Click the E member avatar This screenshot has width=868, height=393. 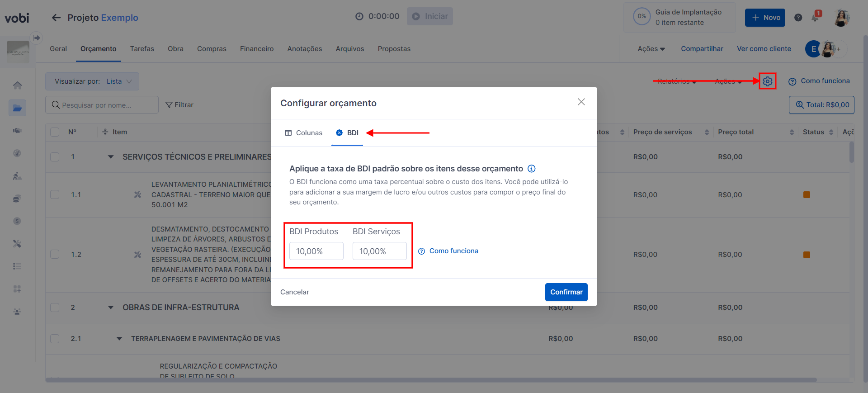coord(813,49)
